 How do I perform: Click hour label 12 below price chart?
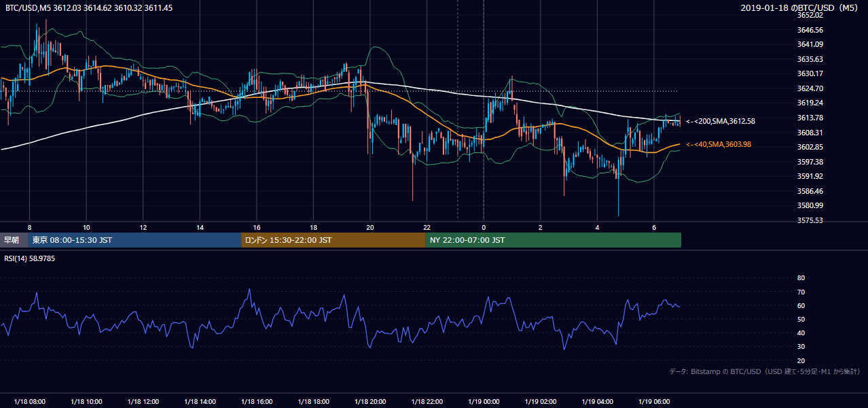[143, 227]
